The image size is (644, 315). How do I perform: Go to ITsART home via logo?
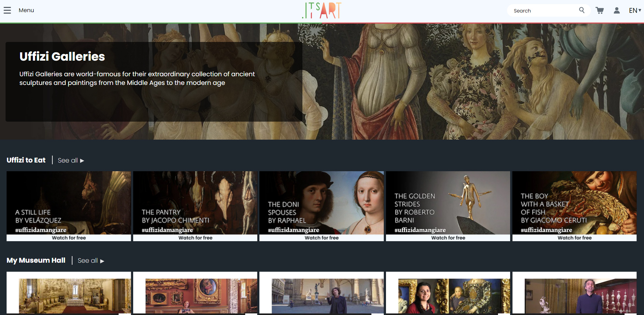click(322, 10)
